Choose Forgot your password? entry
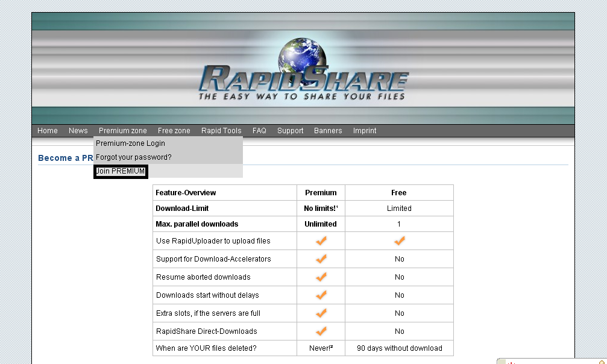This screenshot has width=607, height=364. click(x=168, y=157)
